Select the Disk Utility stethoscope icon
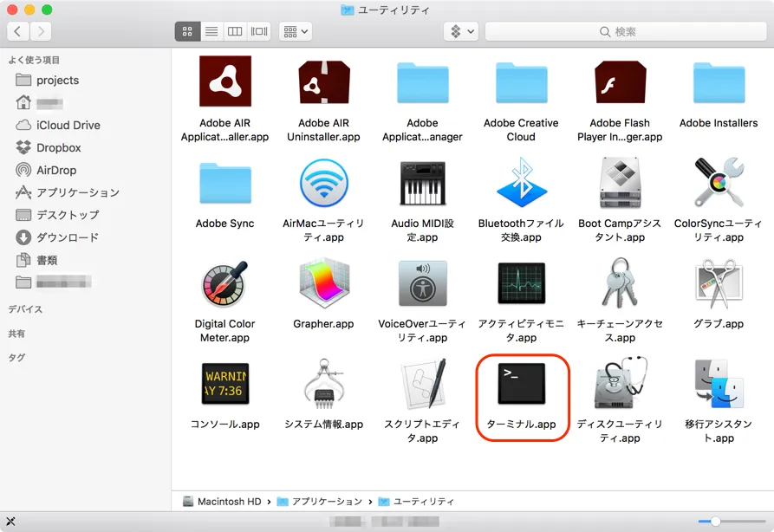The height and width of the screenshot is (532, 774). 621,383
